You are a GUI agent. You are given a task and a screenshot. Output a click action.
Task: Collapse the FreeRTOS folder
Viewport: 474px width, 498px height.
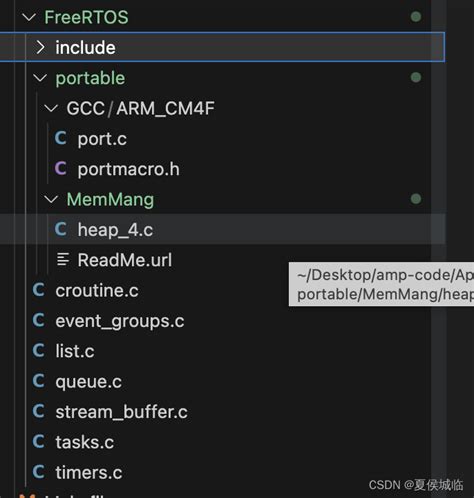tap(29, 17)
